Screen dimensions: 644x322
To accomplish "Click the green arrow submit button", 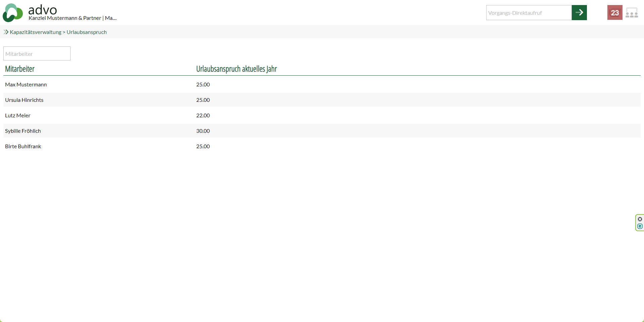I will pyautogui.click(x=579, y=13).
